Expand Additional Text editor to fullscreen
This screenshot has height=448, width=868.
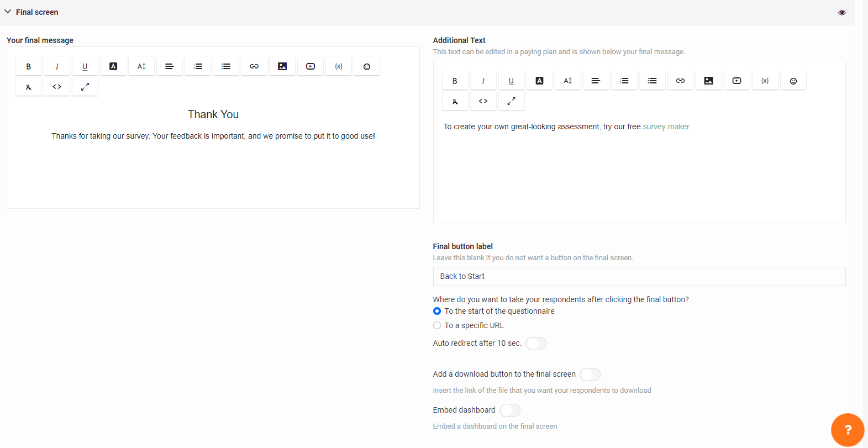[511, 101]
